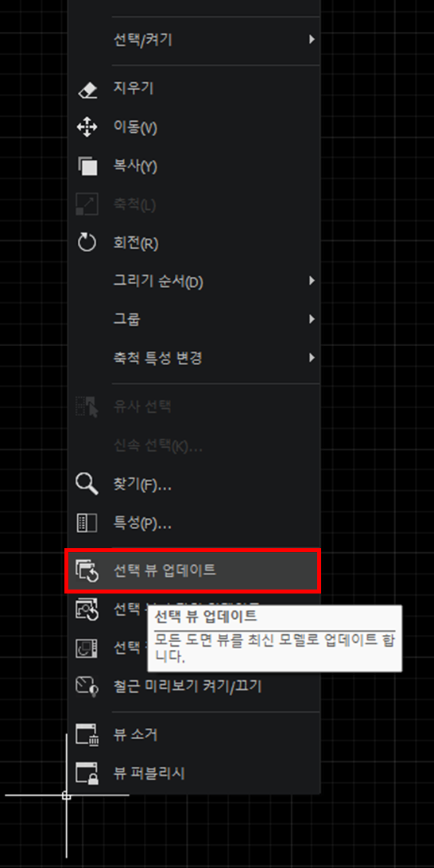Select the 뷰 퍼블리시 menu item
Image resolution: width=434 pixels, height=868 pixels.
click(x=193, y=773)
